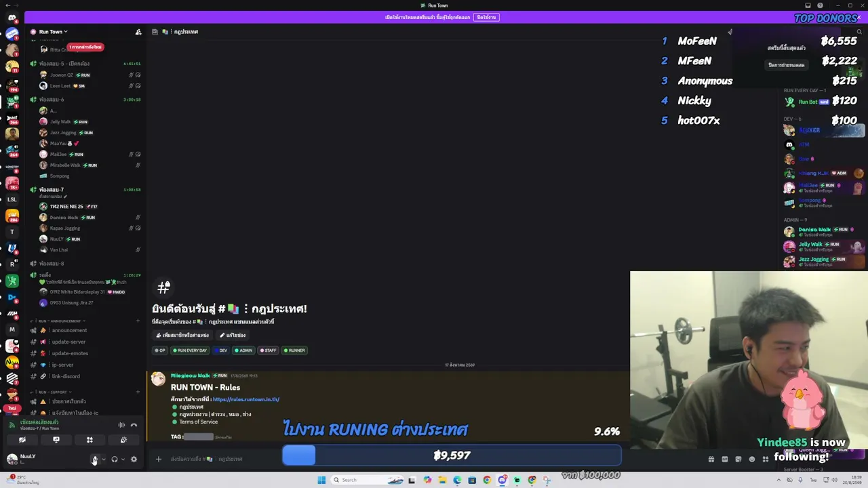This screenshot has width=868, height=488.
Task: Open the link-discord channel
Action: click(85, 376)
